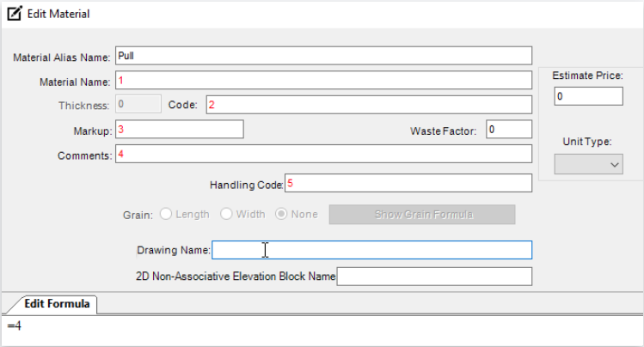Click the Grain label
Image resolution: width=644 pixels, height=347 pixels.
tap(138, 215)
